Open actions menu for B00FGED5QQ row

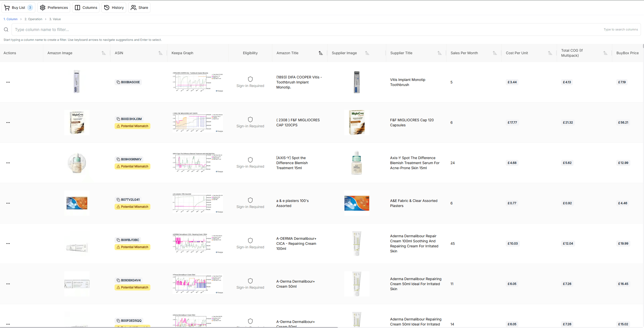pos(8,324)
